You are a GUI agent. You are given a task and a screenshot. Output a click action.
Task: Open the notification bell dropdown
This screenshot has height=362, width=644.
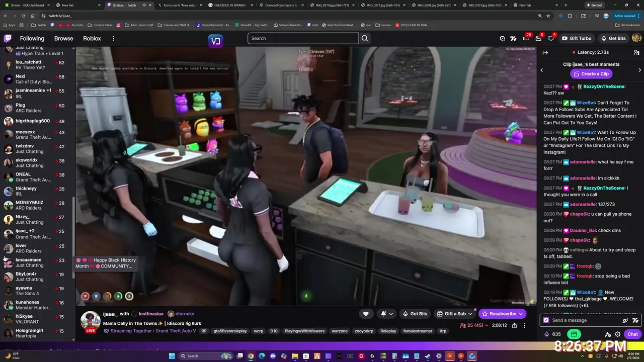pyautogui.click(x=387, y=314)
